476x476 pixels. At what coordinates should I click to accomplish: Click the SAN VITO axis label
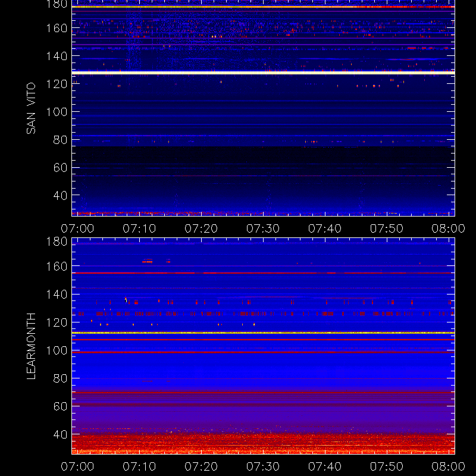tap(31, 108)
